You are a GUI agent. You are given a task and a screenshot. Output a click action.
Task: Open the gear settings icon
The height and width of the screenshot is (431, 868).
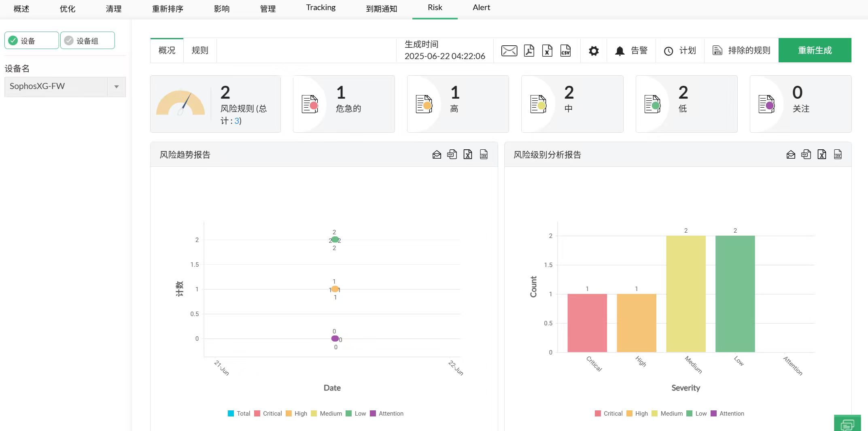tap(594, 51)
